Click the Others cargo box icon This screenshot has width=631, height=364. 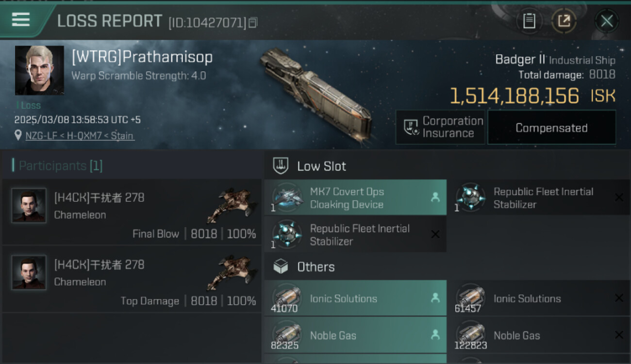(x=281, y=266)
